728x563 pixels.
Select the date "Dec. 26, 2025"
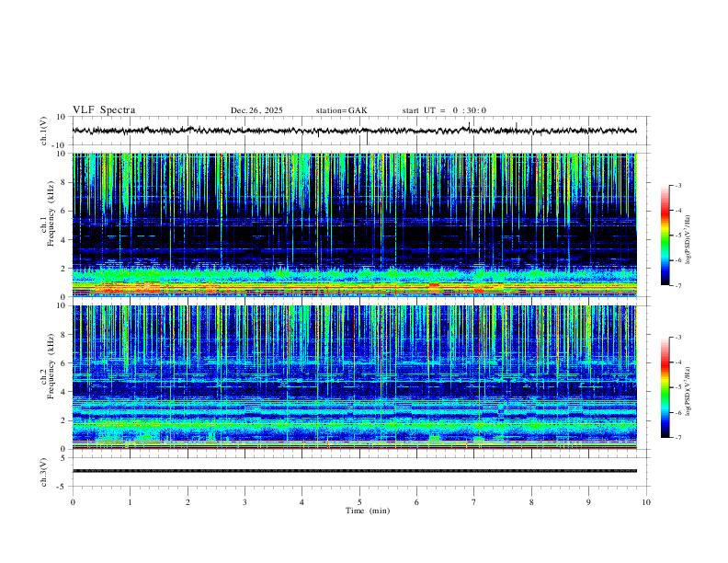click(256, 110)
